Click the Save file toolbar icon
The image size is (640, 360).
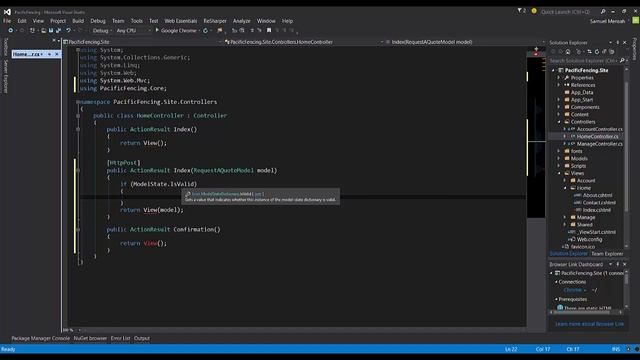coord(51,31)
